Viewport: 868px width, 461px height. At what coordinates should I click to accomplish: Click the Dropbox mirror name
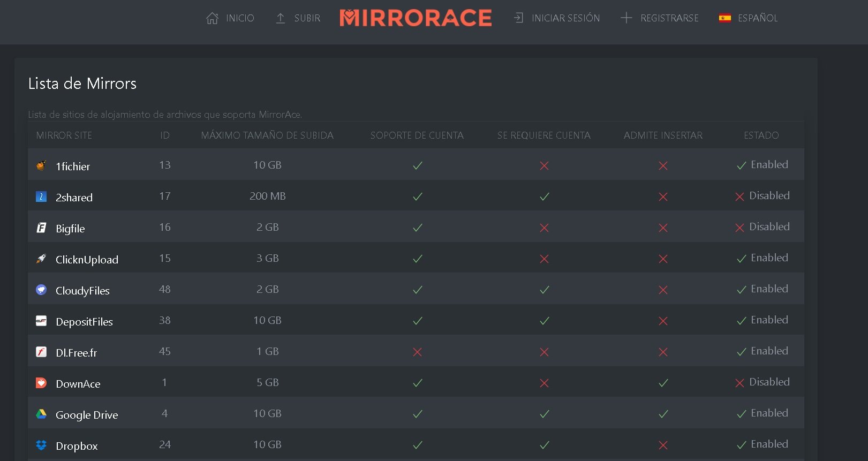(77, 446)
